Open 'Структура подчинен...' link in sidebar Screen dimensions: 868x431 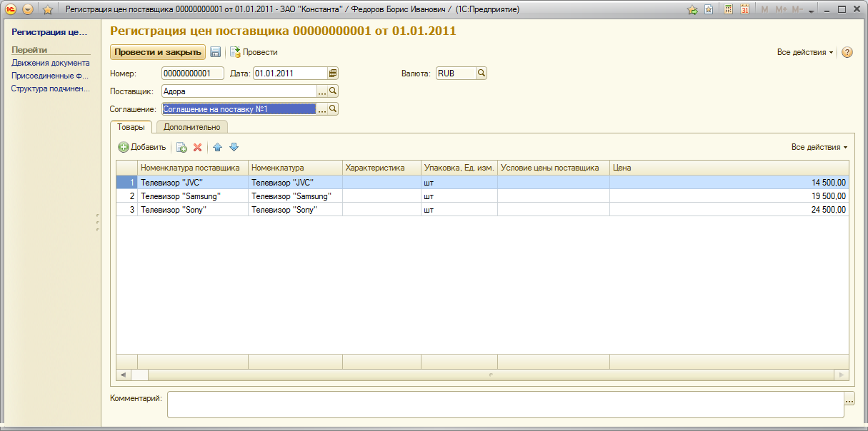coord(51,88)
